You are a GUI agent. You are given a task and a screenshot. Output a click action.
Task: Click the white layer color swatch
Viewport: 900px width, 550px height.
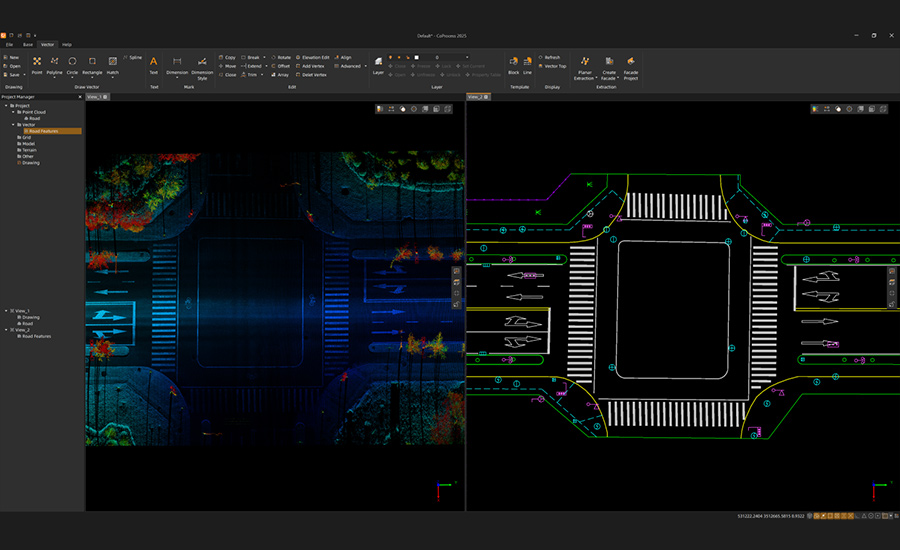pyautogui.click(x=417, y=57)
